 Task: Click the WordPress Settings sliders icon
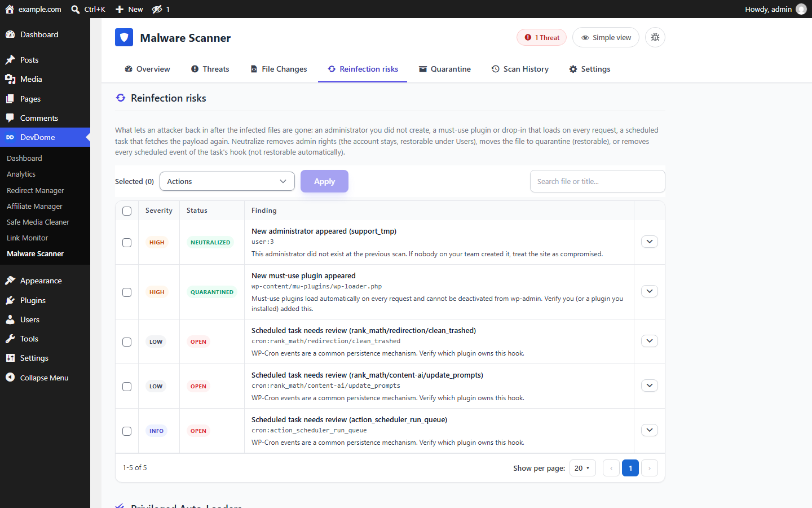coord(10,358)
